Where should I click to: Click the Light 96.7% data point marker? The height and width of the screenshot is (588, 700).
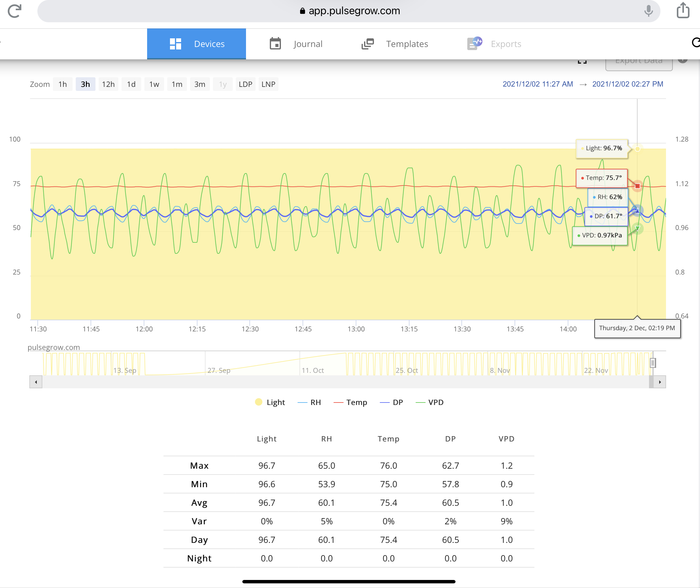pos(637,149)
